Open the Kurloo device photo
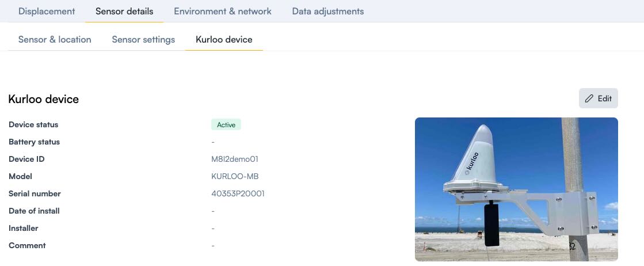 pyautogui.click(x=516, y=189)
